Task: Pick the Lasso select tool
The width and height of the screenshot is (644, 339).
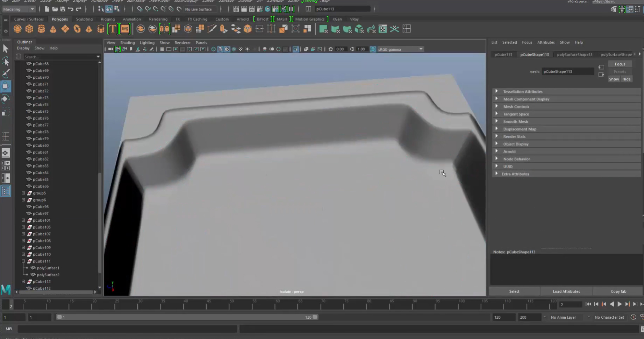Action: point(6,62)
